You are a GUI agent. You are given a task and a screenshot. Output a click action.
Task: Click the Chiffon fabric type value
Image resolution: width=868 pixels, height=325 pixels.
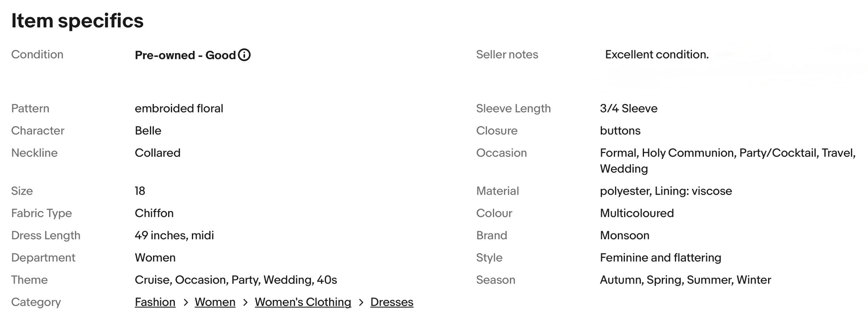click(x=154, y=213)
